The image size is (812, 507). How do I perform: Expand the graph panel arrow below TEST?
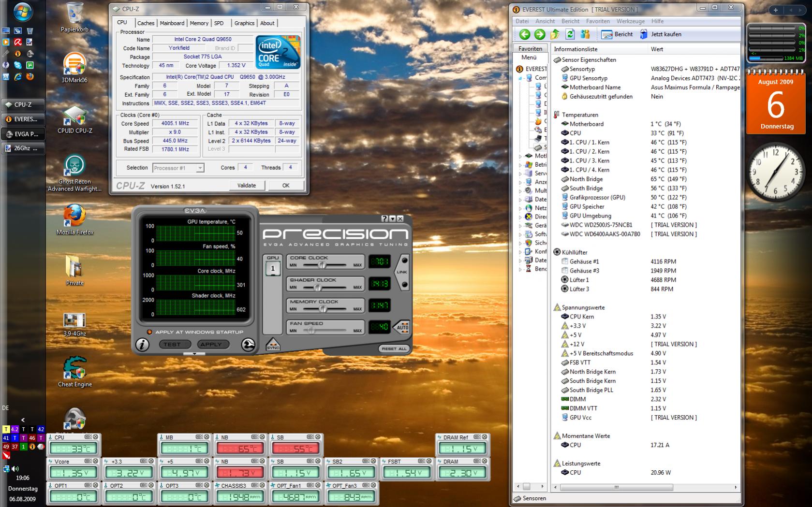click(194, 354)
